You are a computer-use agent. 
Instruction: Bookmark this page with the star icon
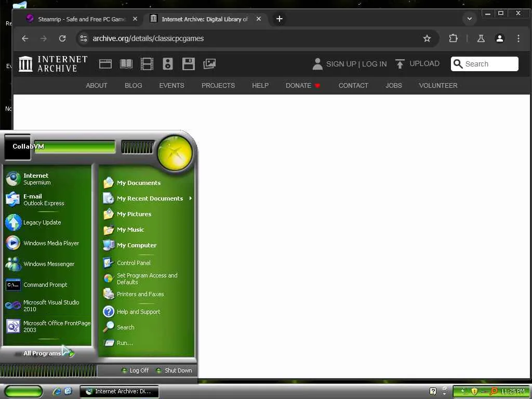(427, 38)
